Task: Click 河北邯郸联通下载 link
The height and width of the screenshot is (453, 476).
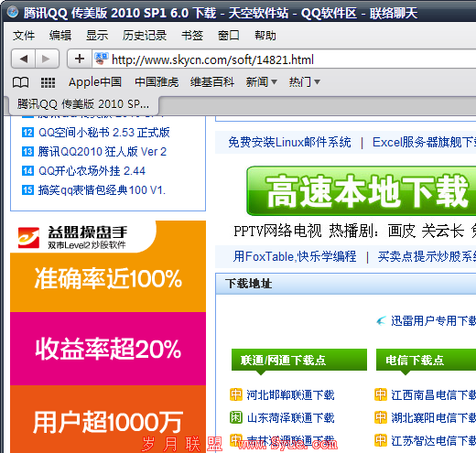Action: 291,394
